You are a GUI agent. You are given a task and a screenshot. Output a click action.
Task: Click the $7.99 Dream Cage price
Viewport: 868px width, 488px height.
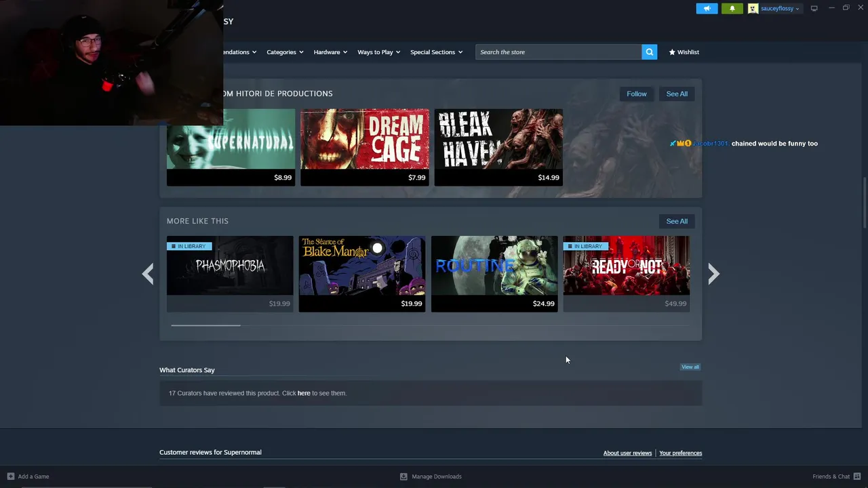(417, 178)
